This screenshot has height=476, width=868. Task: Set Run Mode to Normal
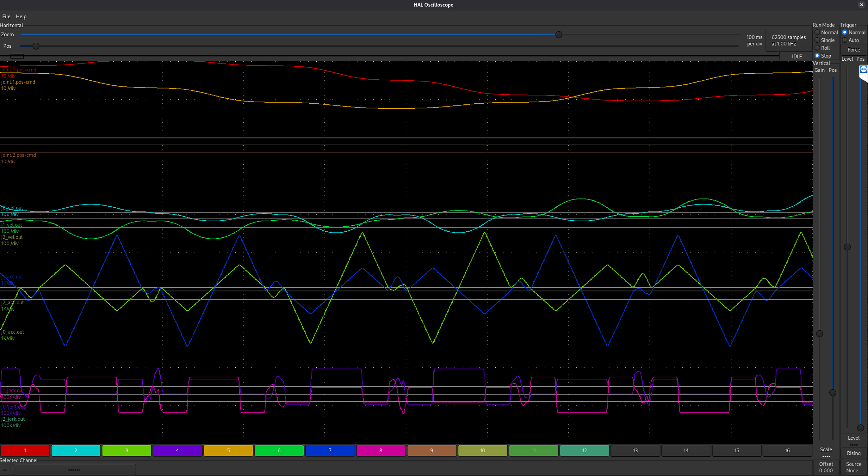[x=817, y=32]
